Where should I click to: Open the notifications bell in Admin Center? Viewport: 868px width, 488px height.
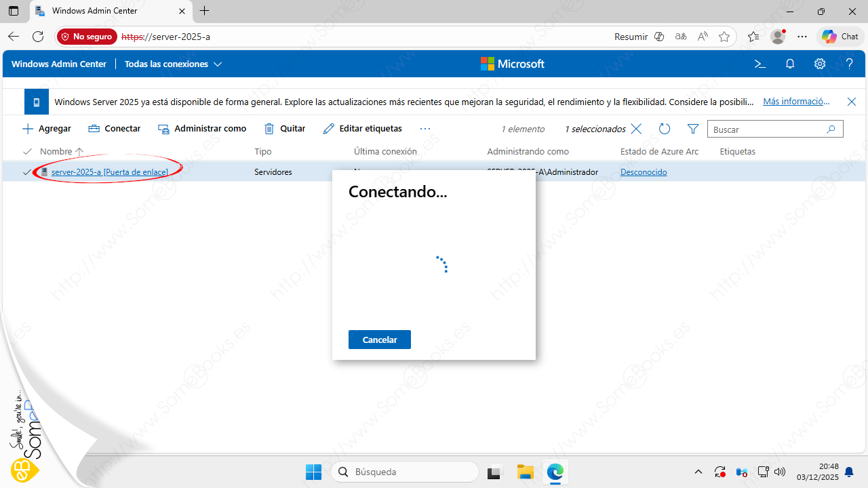790,64
